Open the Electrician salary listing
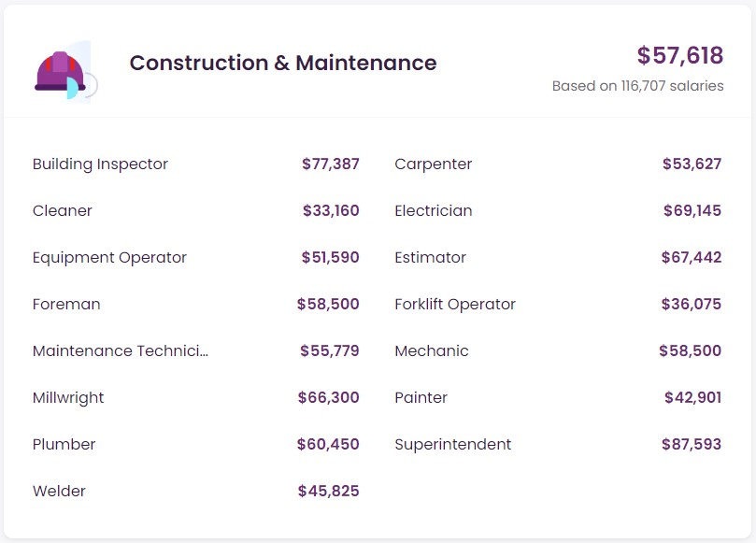 [x=433, y=211]
